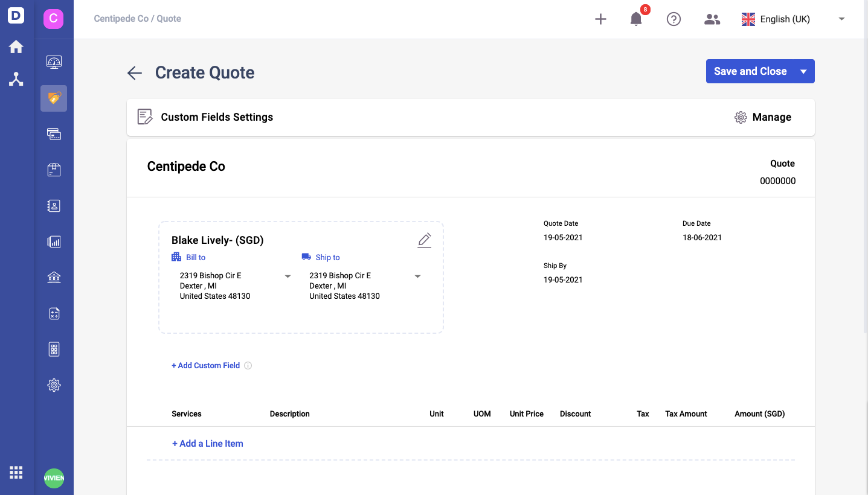Image resolution: width=868 pixels, height=495 pixels.
Task: Open the contacts address book icon
Action: 54,206
